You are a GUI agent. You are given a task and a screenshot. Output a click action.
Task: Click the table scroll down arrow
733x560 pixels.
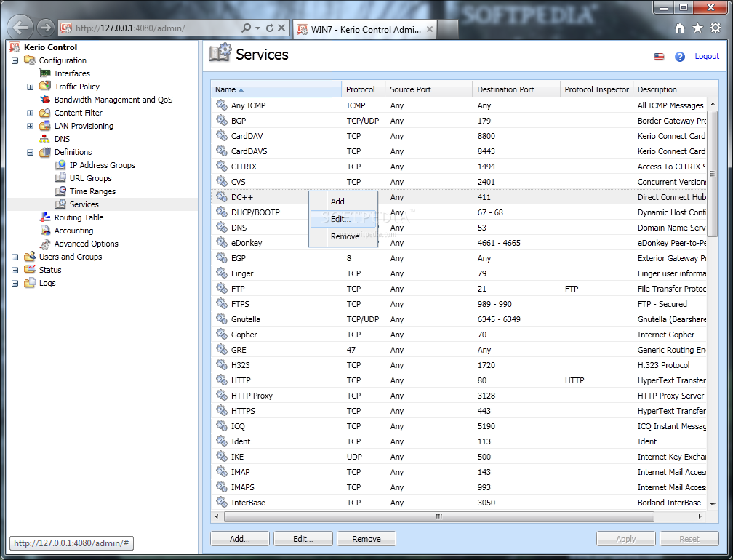coord(713,504)
